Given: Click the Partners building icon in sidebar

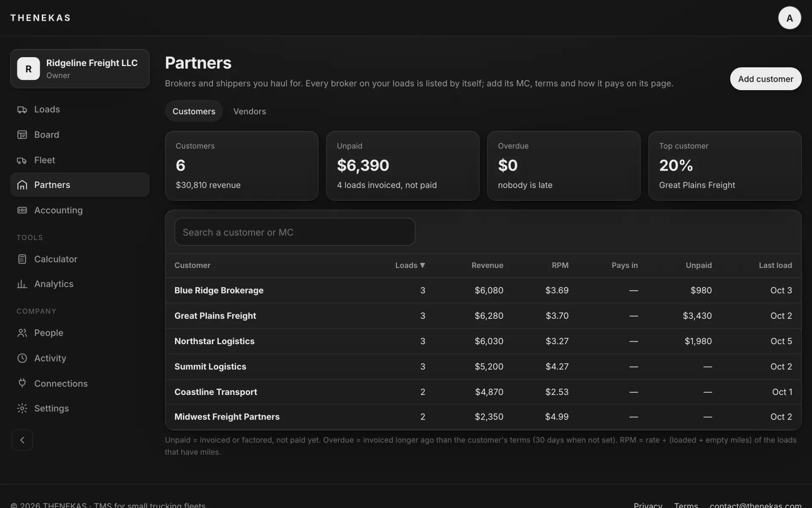Looking at the screenshot, I should [x=22, y=185].
